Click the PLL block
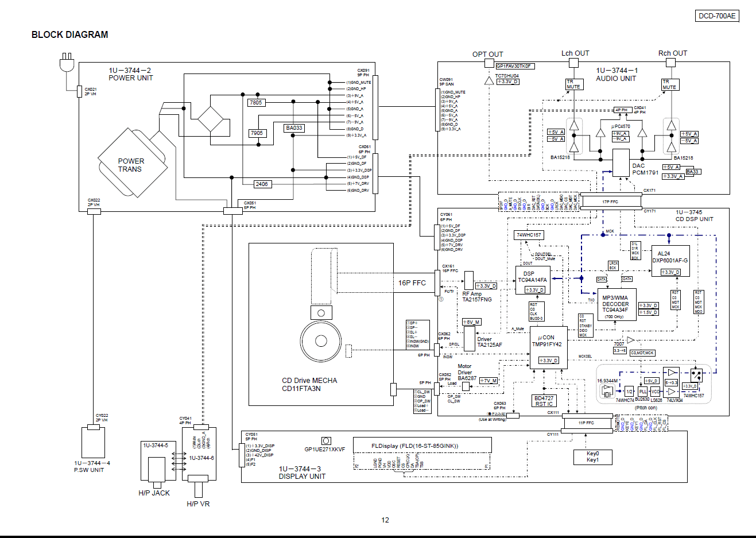This screenshot has width=756, height=538. pos(643,391)
